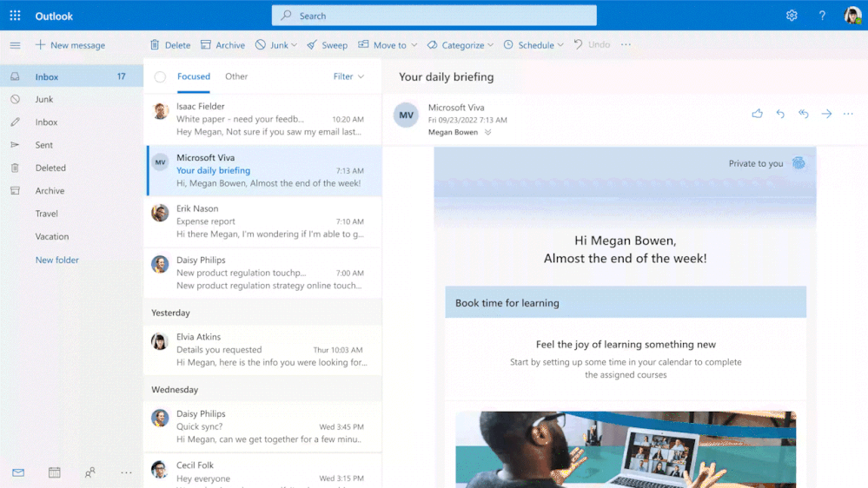
Task: Expand the Categorize dropdown
Action: [x=491, y=45]
